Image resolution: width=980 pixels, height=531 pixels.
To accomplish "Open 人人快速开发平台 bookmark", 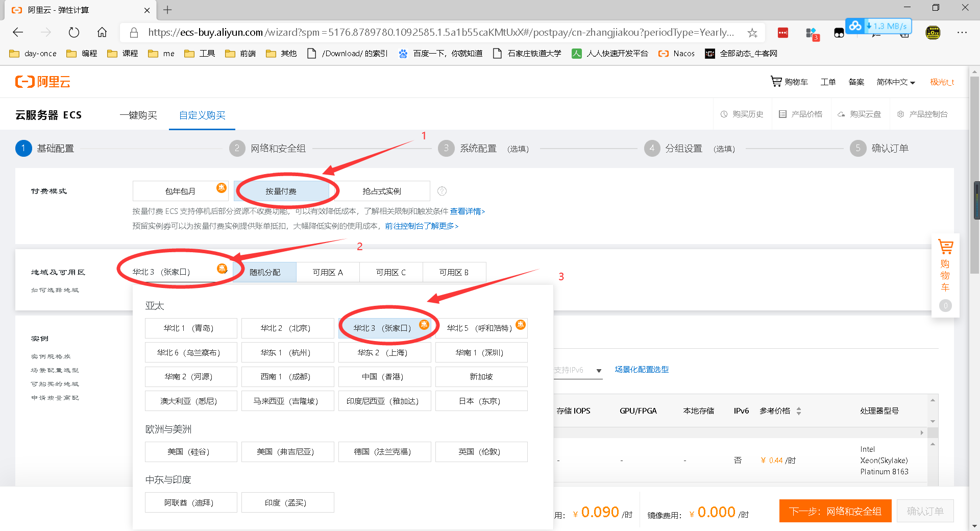I will (x=610, y=53).
